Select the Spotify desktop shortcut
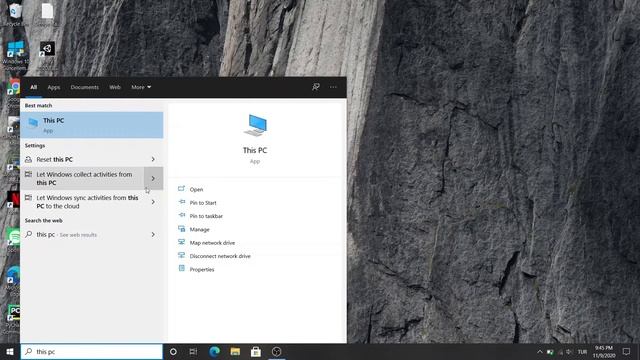This screenshot has width=640, height=360. point(13,238)
